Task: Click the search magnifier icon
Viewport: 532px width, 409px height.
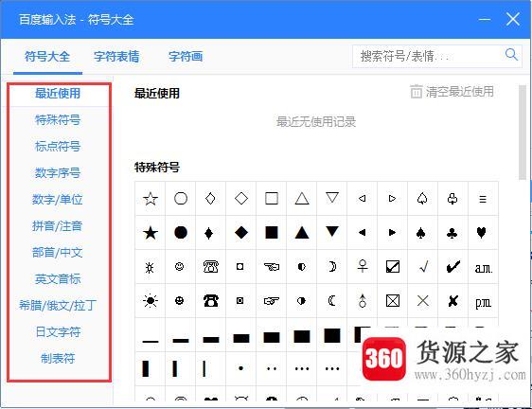Action: [x=511, y=55]
